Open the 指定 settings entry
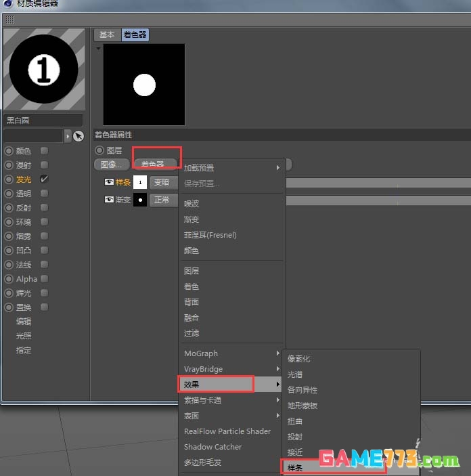 pos(24,350)
